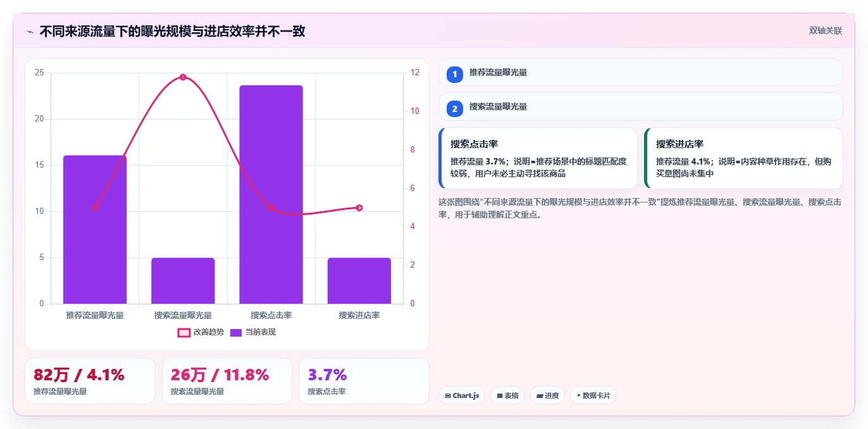
Task: Click the right axis value 12
Action: 415,73
